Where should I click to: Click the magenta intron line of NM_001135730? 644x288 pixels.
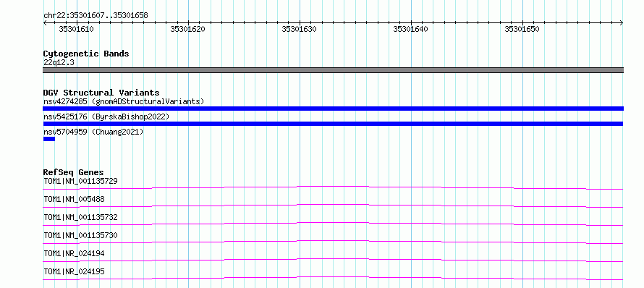pos(333,242)
